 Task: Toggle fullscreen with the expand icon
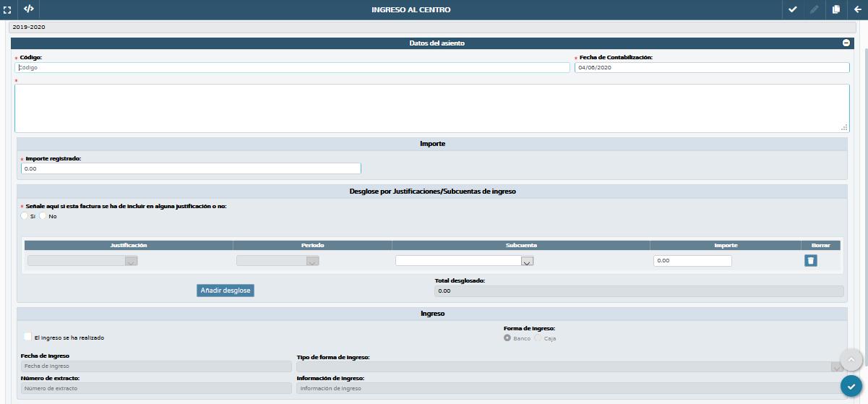click(x=7, y=9)
